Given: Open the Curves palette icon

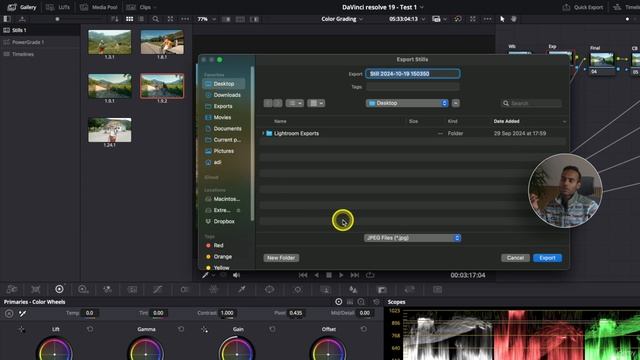Looking at the screenshot, I should (x=158, y=290).
